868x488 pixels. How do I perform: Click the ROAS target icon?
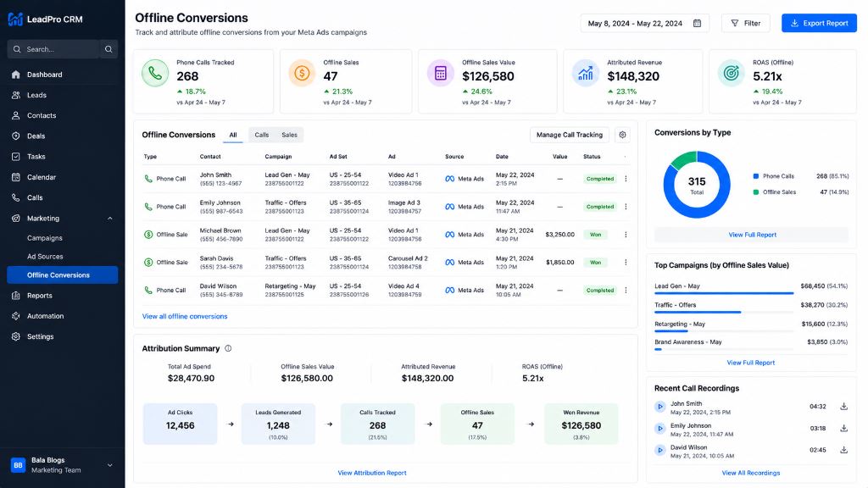pos(731,73)
